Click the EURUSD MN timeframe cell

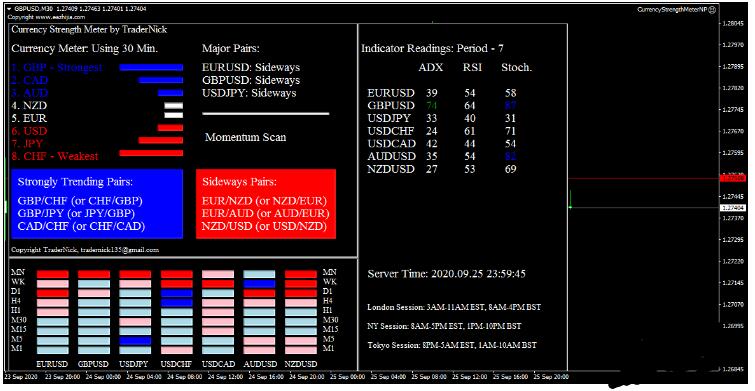click(x=52, y=274)
